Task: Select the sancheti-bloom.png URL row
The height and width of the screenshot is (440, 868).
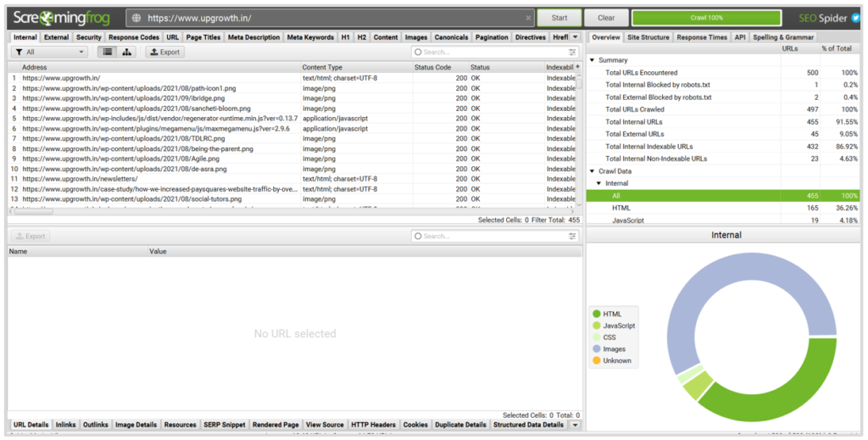Action: pos(291,109)
